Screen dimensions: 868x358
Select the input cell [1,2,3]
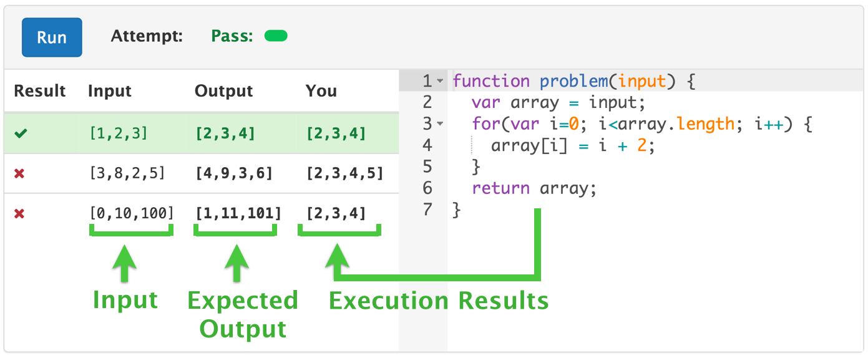[x=119, y=133]
